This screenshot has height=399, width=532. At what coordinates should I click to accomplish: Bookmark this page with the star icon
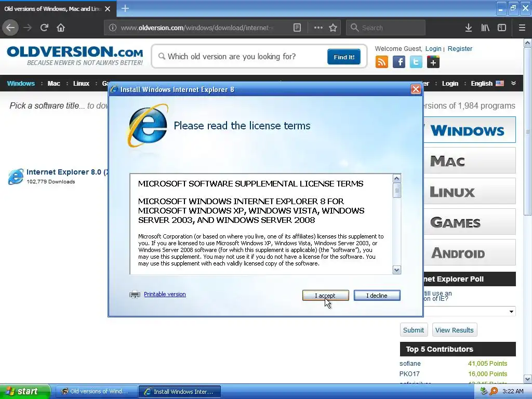pyautogui.click(x=333, y=28)
